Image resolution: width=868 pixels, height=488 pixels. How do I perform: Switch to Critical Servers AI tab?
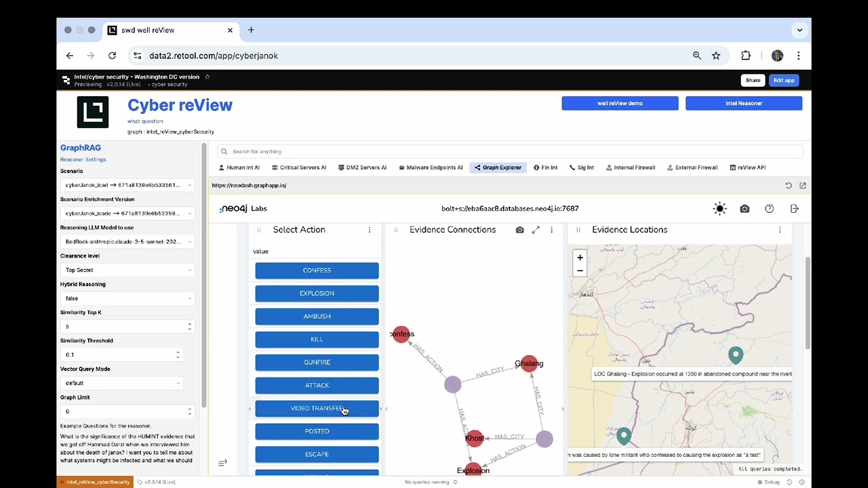click(x=299, y=167)
